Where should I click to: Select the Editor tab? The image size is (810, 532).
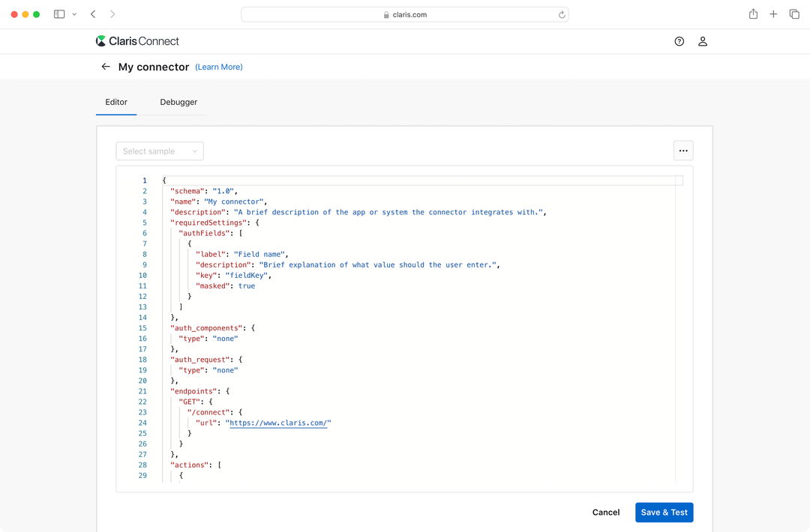point(116,102)
